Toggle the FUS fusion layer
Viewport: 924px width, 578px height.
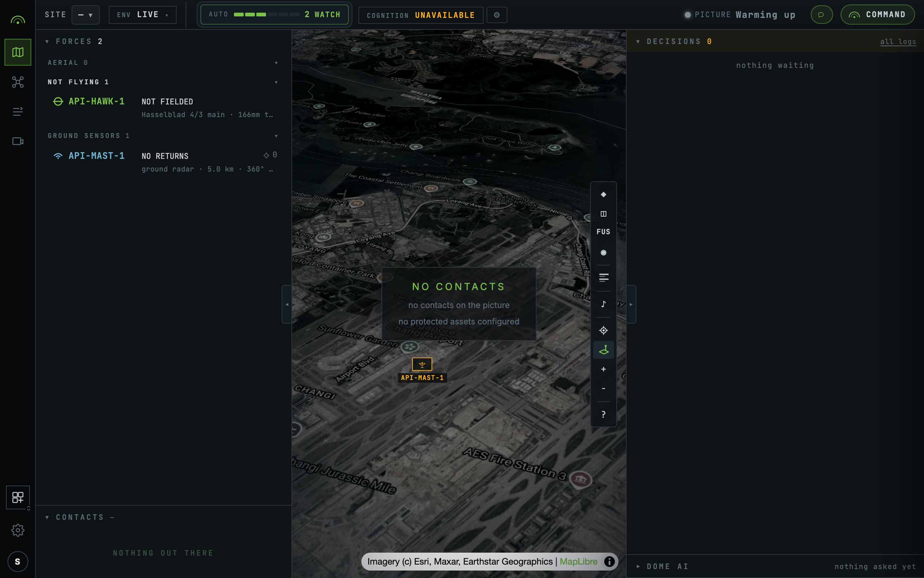click(x=603, y=232)
